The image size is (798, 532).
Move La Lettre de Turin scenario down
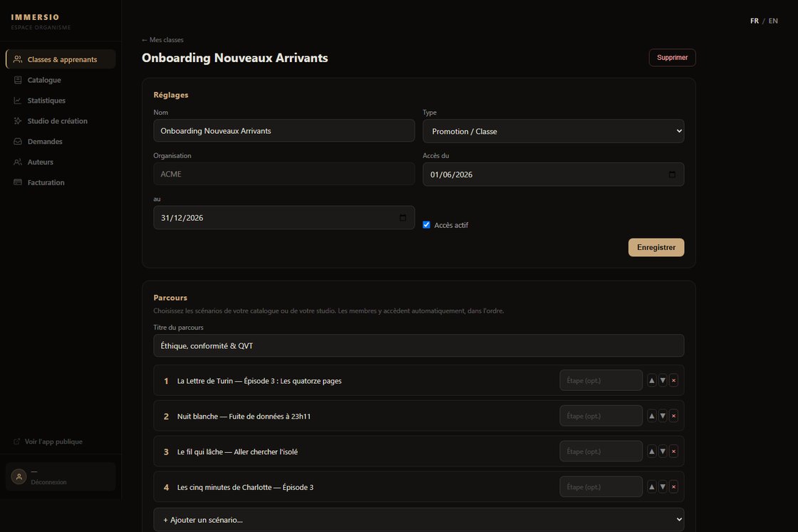663,380
